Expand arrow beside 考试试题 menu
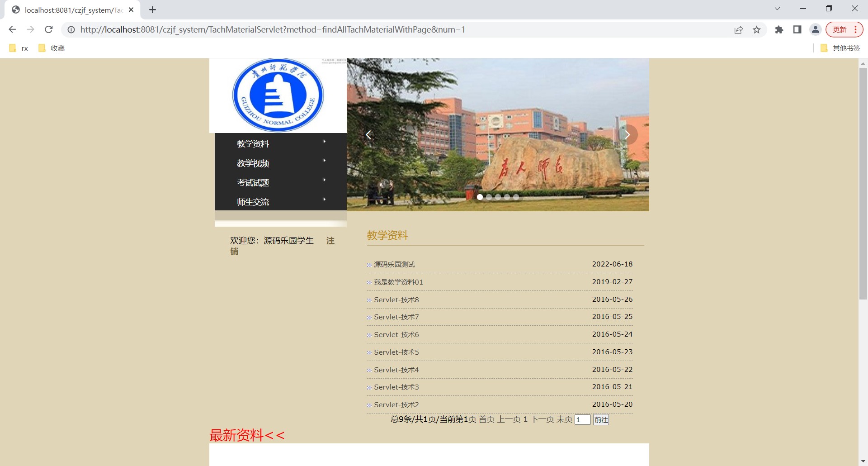Image resolution: width=868 pixels, height=466 pixels. tap(325, 180)
